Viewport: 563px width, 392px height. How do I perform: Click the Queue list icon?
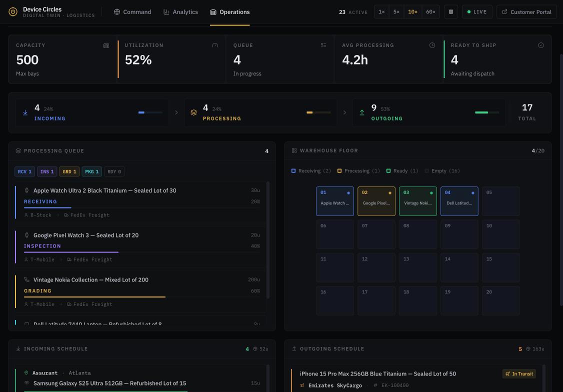click(323, 45)
